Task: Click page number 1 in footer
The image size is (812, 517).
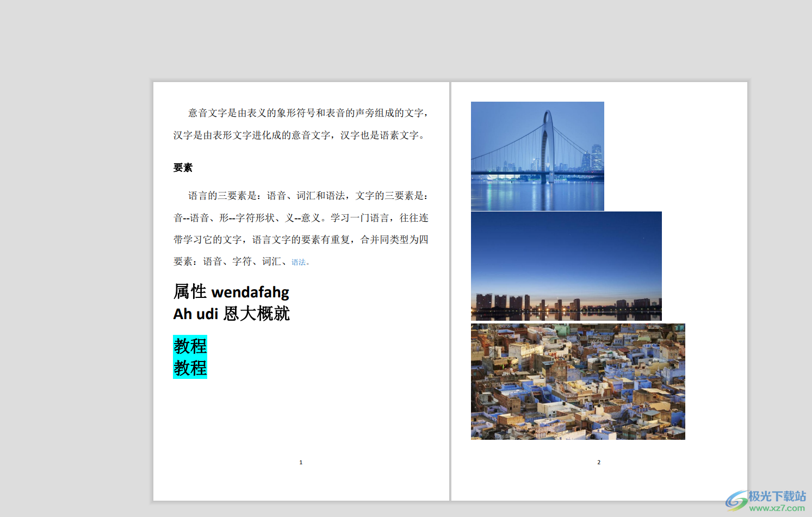Action: pos(301,462)
